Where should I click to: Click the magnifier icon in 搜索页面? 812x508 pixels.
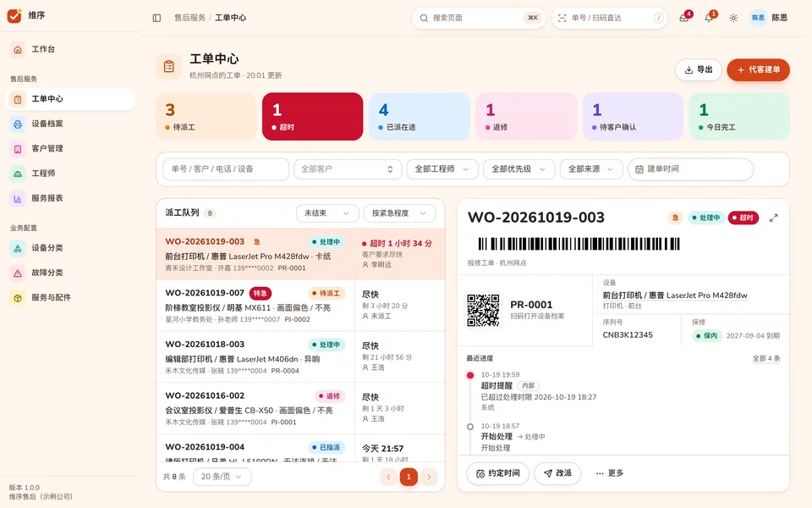[424, 18]
